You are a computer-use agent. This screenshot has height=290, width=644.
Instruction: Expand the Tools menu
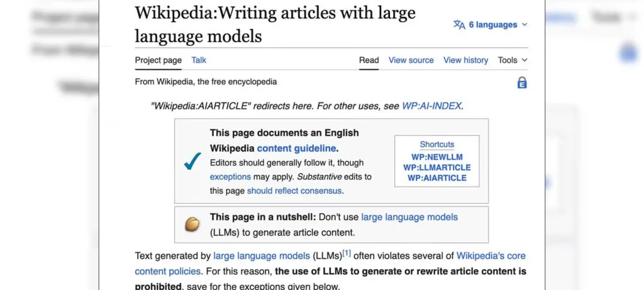(x=513, y=60)
